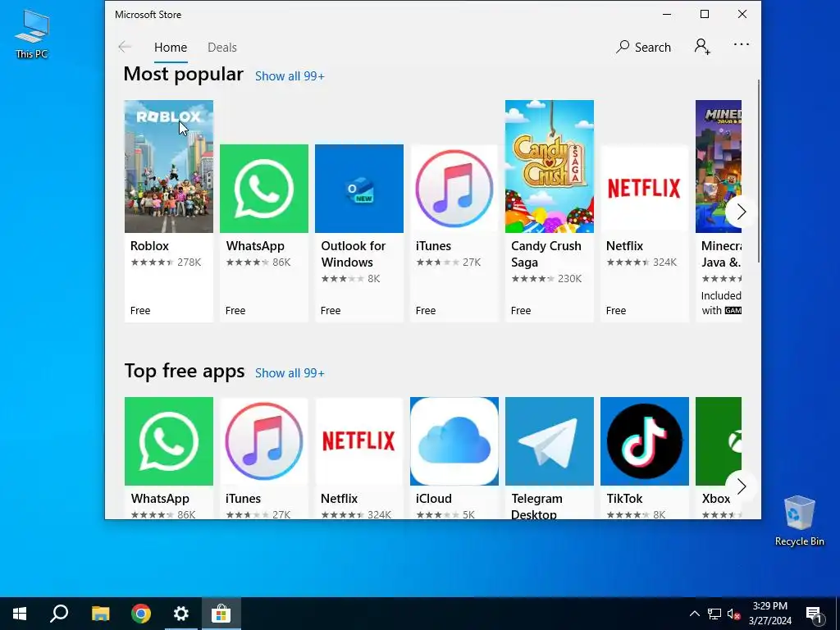Image resolution: width=840 pixels, height=630 pixels.
Task: Switch to the Home tab
Action: click(171, 47)
